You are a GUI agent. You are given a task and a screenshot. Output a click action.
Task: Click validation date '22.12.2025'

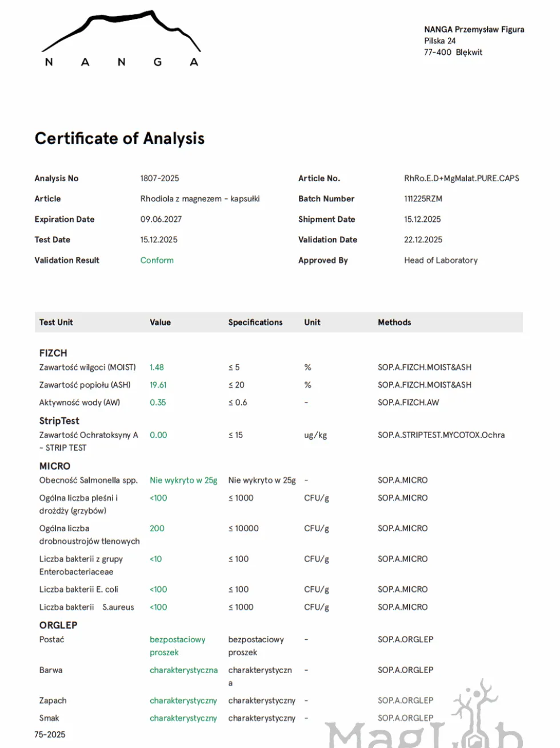[423, 240]
